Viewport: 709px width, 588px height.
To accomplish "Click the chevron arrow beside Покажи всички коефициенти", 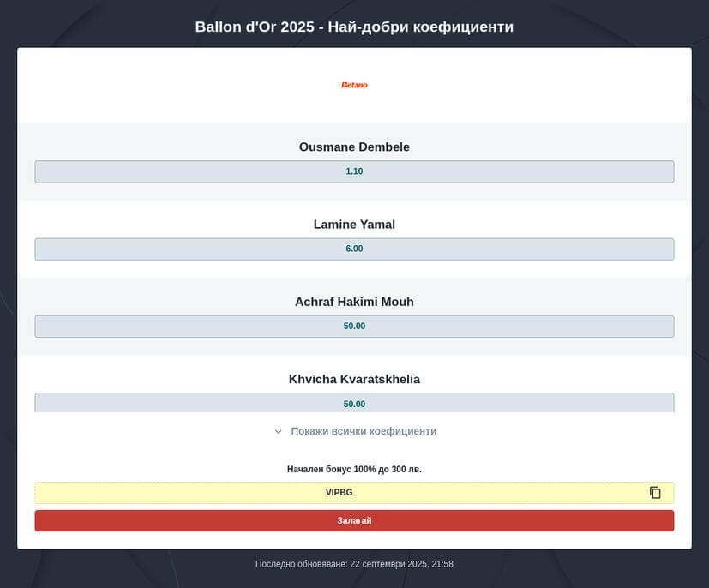I will (279, 432).
